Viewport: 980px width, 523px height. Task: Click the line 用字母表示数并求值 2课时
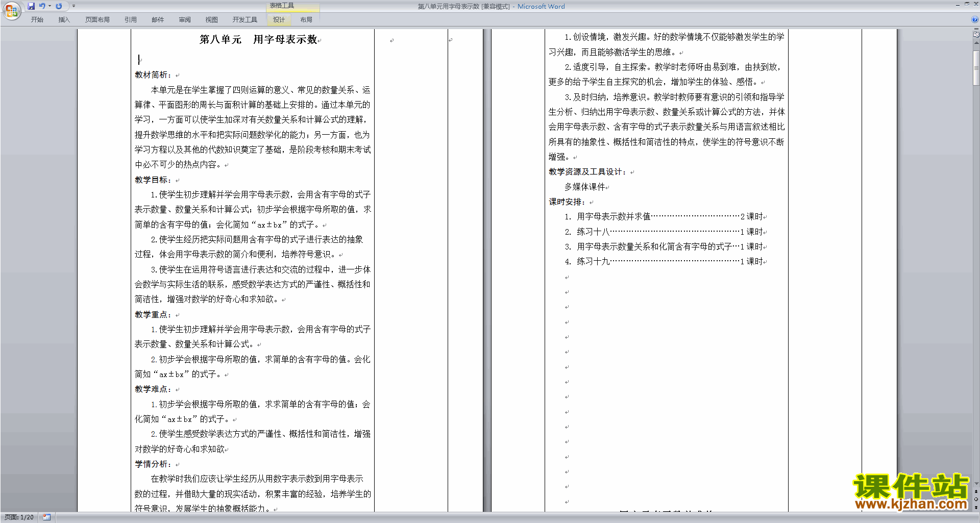click(x=664, y=217)
